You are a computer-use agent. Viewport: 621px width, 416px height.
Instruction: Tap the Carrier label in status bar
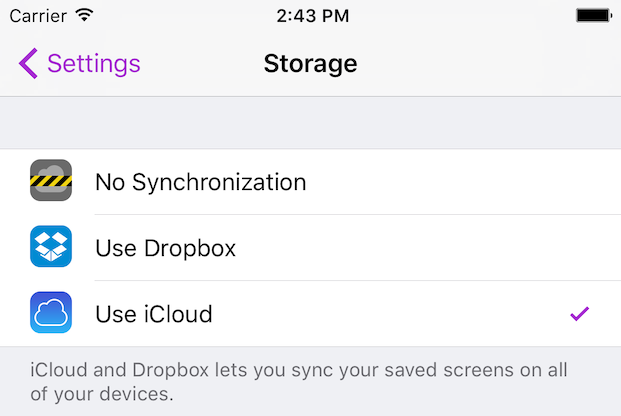(x=38, y=16)
